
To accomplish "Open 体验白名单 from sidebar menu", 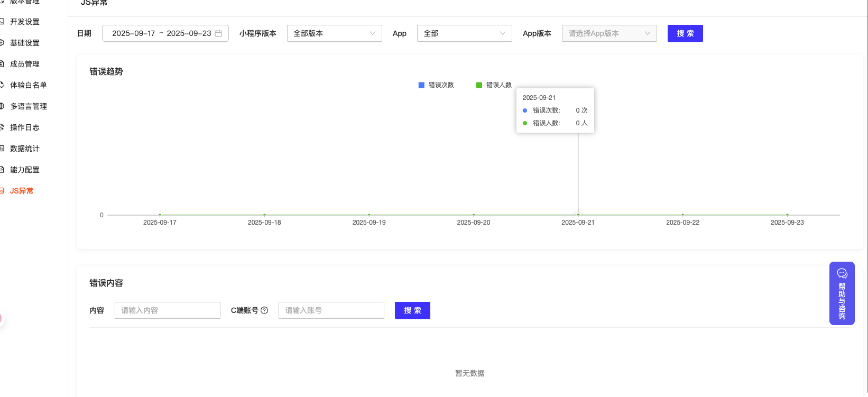I will click(x=29, y=85).
